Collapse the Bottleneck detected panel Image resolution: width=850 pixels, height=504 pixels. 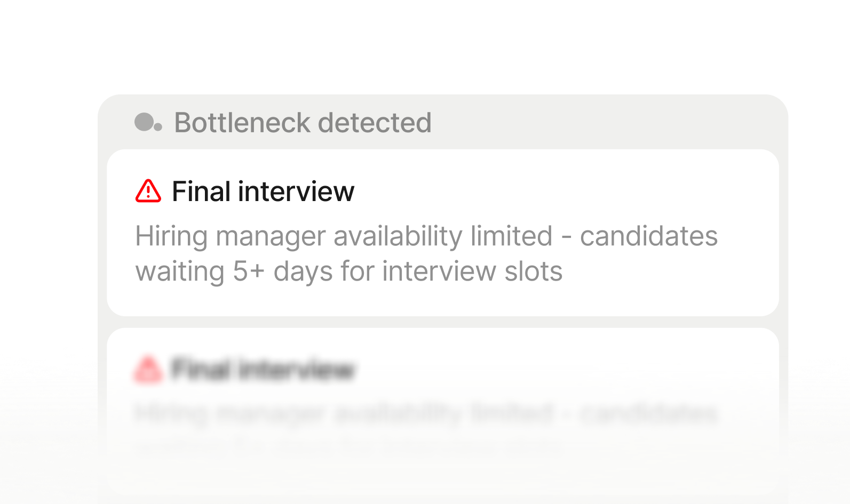[303, 122]
